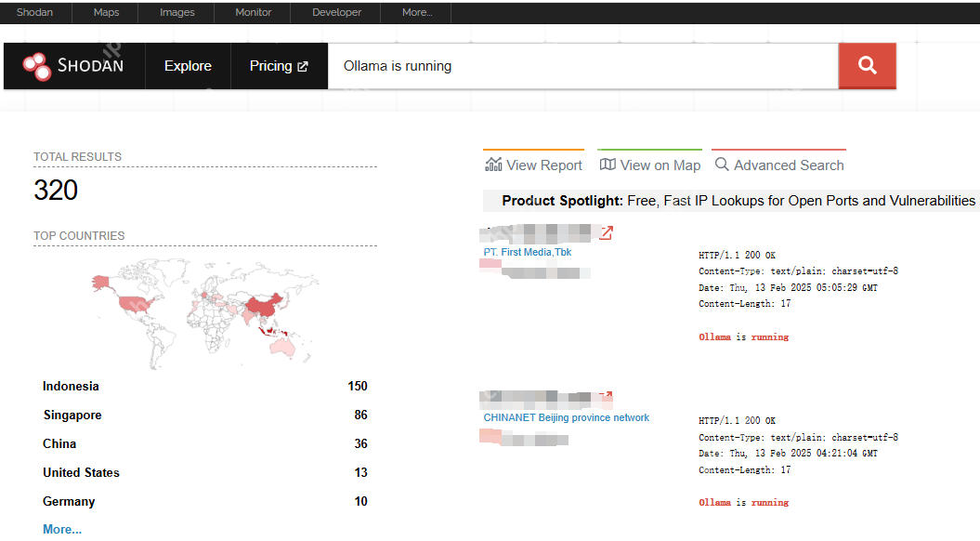Expand More... under top countries
Screen dimensions: 980x541
click(x=62, y=529)
